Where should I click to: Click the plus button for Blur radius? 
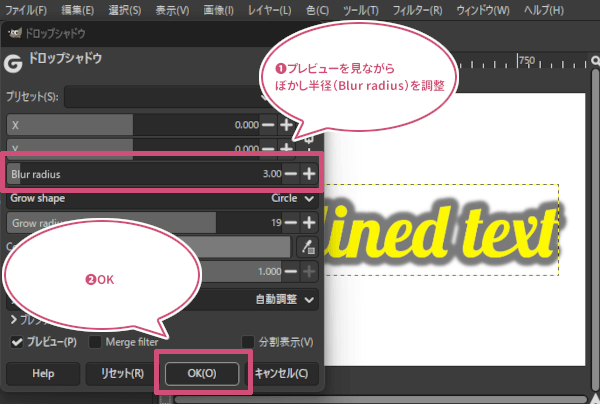pyautogui.click(x=310, y=174)
